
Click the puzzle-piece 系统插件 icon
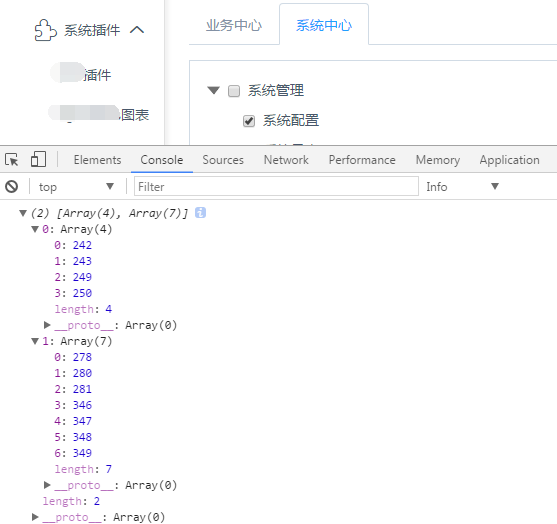[45, 30]
